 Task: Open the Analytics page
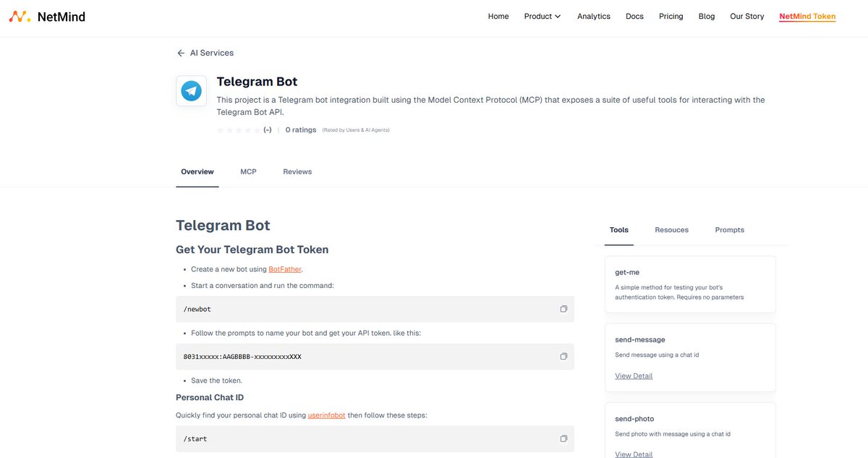click(x=594, y=16)
